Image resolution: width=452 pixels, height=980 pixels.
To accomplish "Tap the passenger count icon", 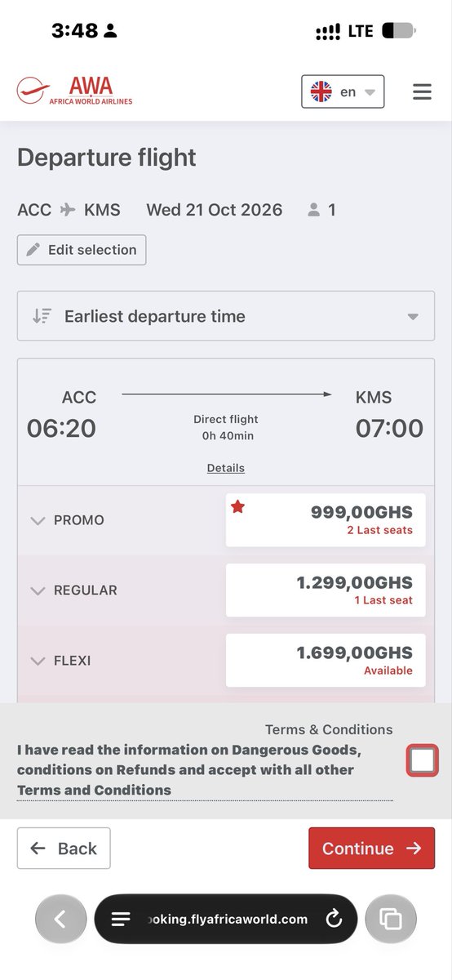I will (x=313, y=211).
